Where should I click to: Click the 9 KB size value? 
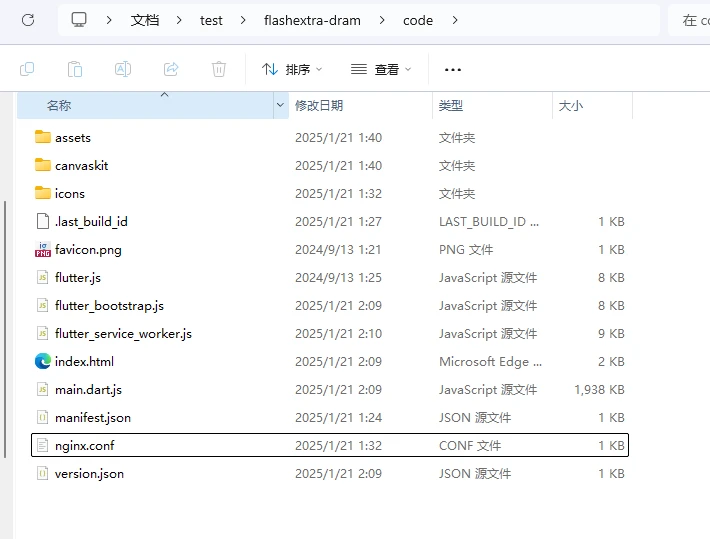(611, 334)
